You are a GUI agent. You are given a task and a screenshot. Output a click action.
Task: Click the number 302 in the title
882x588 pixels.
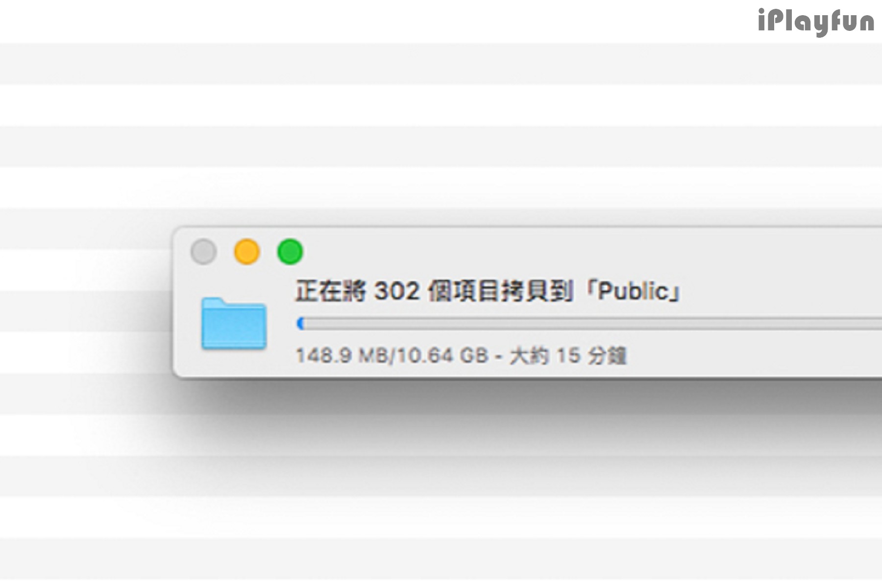tap(397, 291)
